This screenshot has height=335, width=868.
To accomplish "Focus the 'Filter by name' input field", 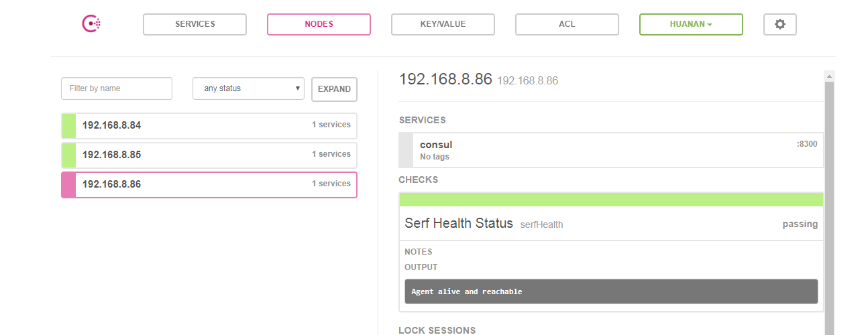I will 117,88.
